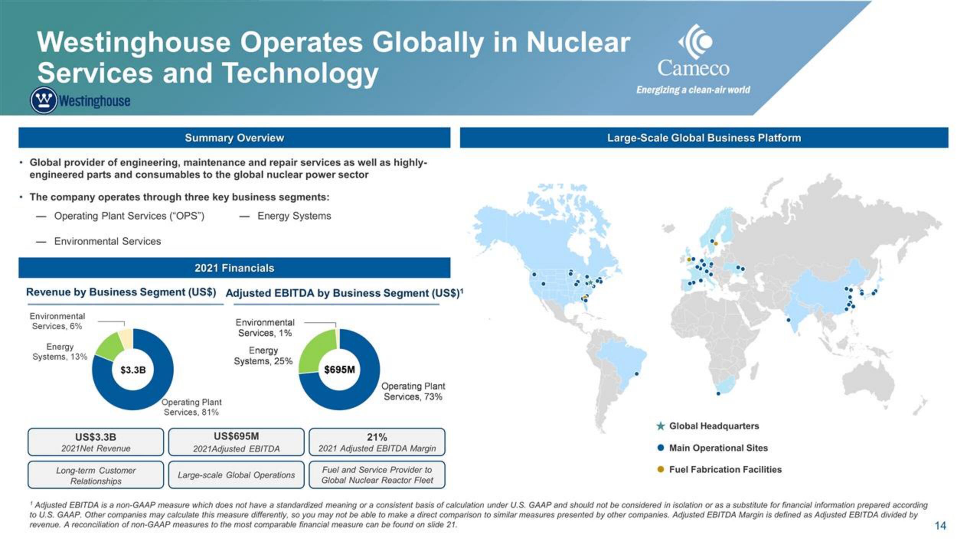This screenshot has width=980, height=551.
Task: Click the Cameco logo emblem
Action: pyautogui.click(x=696, y=42)
